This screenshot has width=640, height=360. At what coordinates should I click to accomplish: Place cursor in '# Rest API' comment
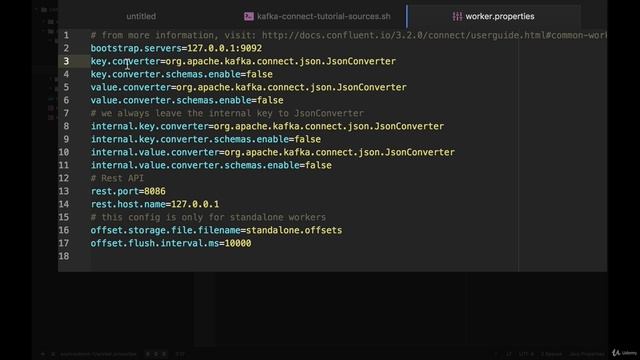tap(117, 178)
